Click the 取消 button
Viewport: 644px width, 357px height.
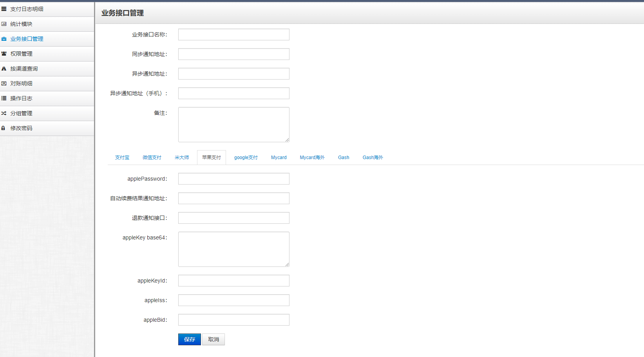[213, 339]
